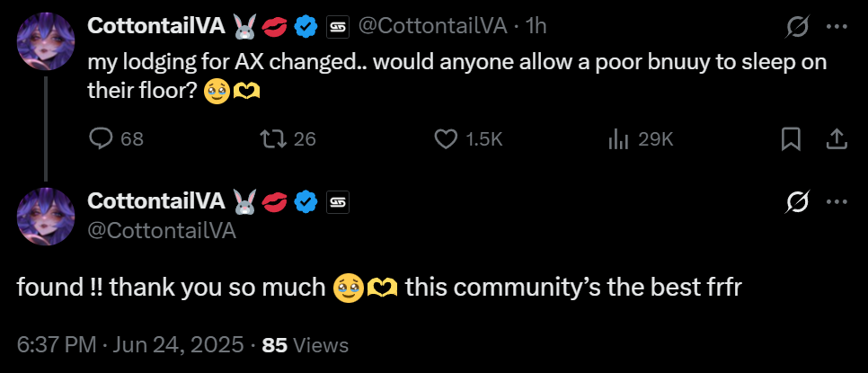Click the @CottontailVA handle in first tweet
Viewport: 868px width, 373px height.
click(436, 27)
